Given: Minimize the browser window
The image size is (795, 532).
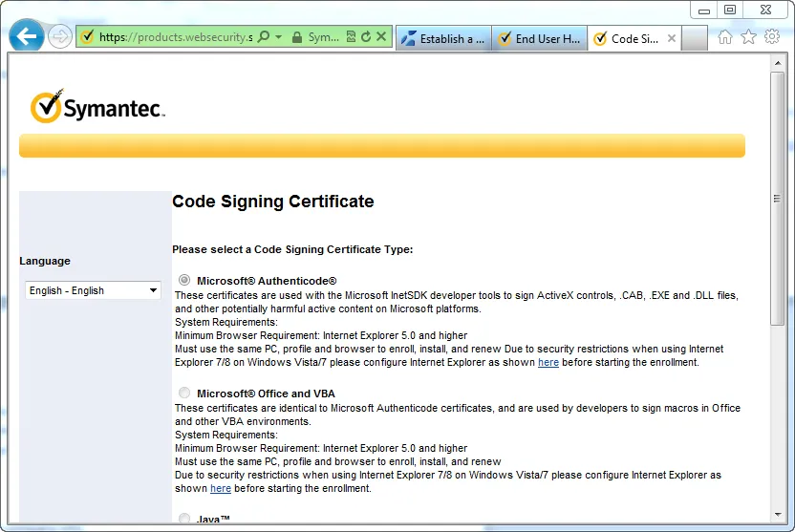Looking at the screenshot, I should [703, 11].
